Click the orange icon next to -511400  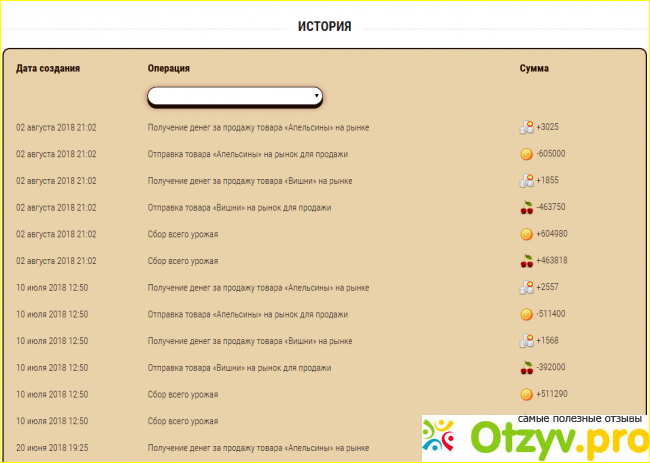(x=526, y=314)
